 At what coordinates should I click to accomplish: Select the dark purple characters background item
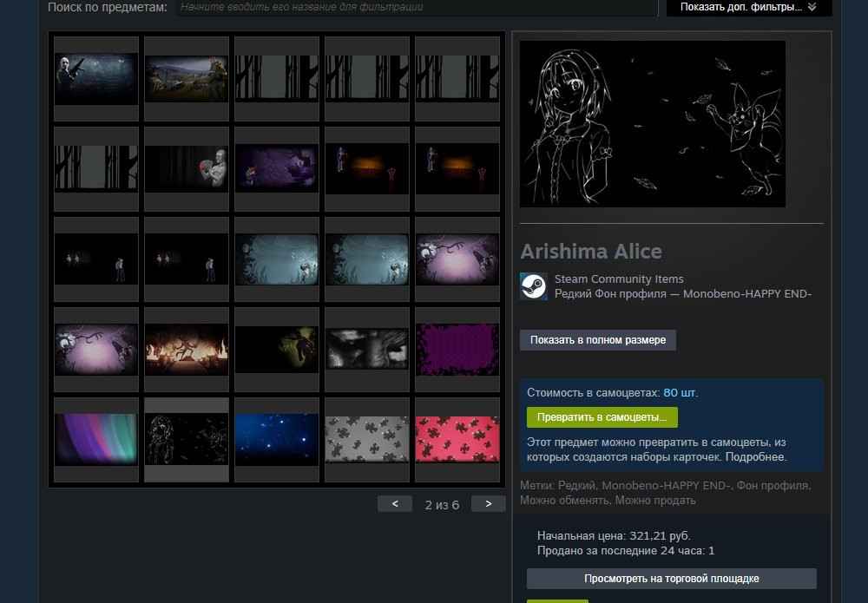pyautogui.click(x=277, y=168)
